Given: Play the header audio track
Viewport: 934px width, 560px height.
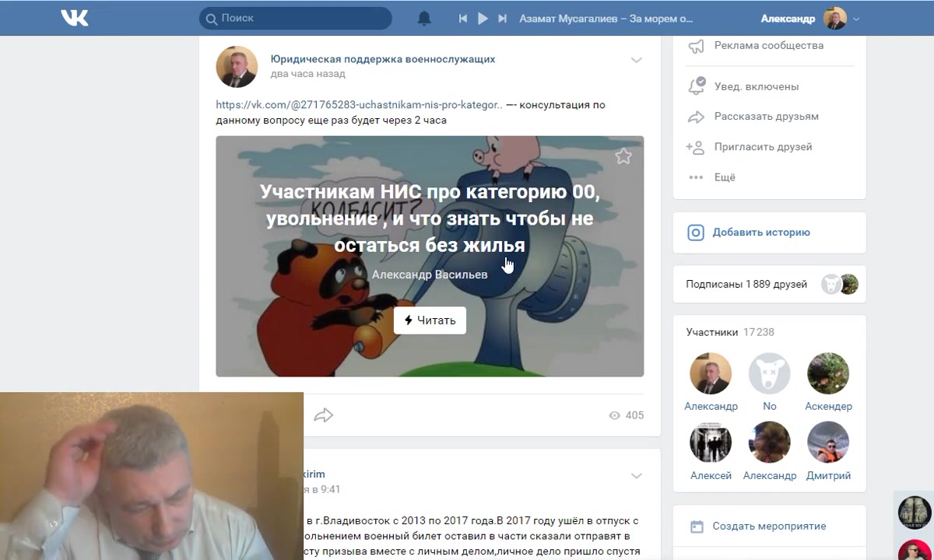Looking at the screenshot, I should click(x=483, y=18).
